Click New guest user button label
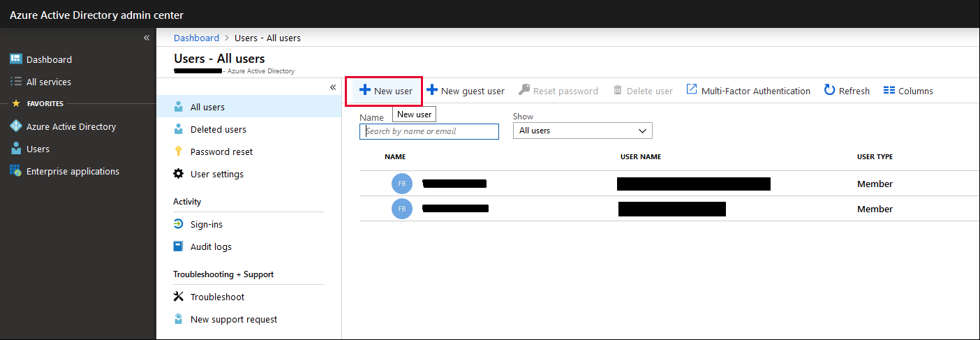Image resolution: width=980 pixels, height=340 pixels. point(473,91)
